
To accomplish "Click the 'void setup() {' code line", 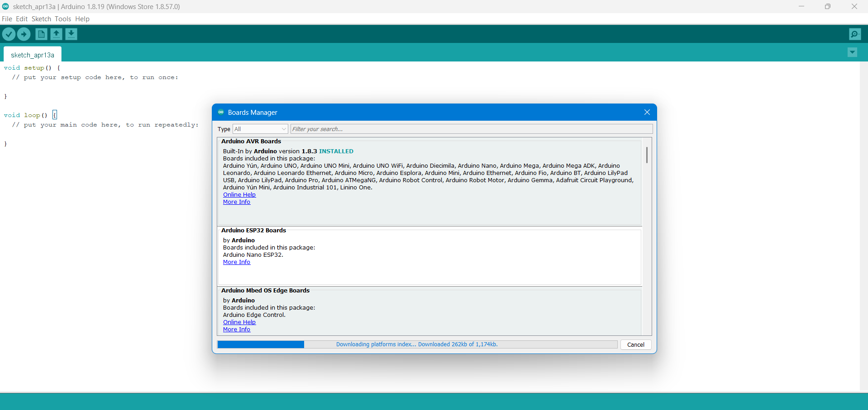I will pyautogui.click(x=32, y=68).
